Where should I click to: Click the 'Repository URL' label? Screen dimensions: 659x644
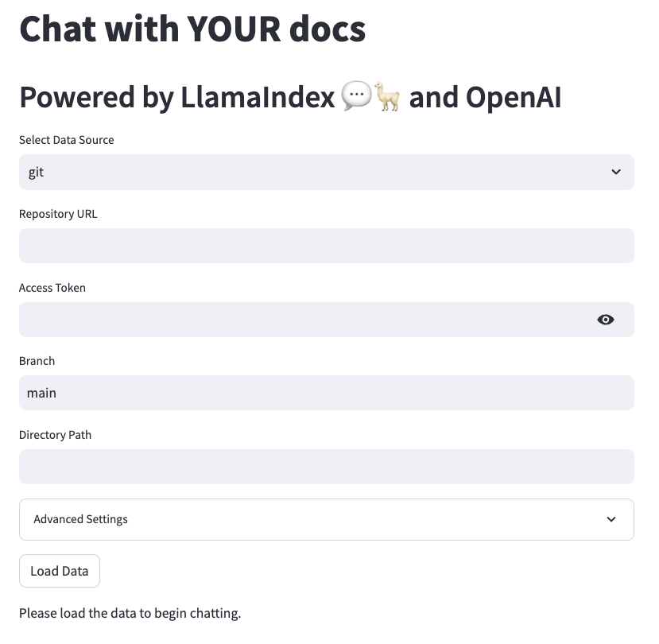pyautogui.click(x=58, y=214)
